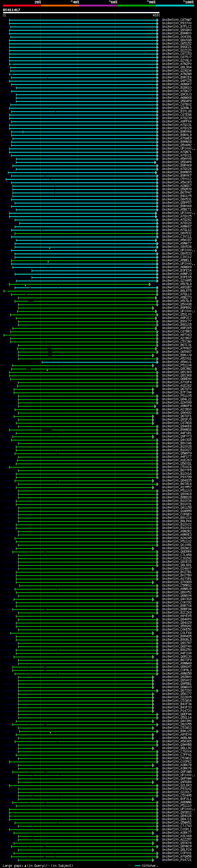Image resolution: width=197 pixels, height=868 pixels.
Task: Click label UniRef100_Q94KE6
Action: [177, 426]
